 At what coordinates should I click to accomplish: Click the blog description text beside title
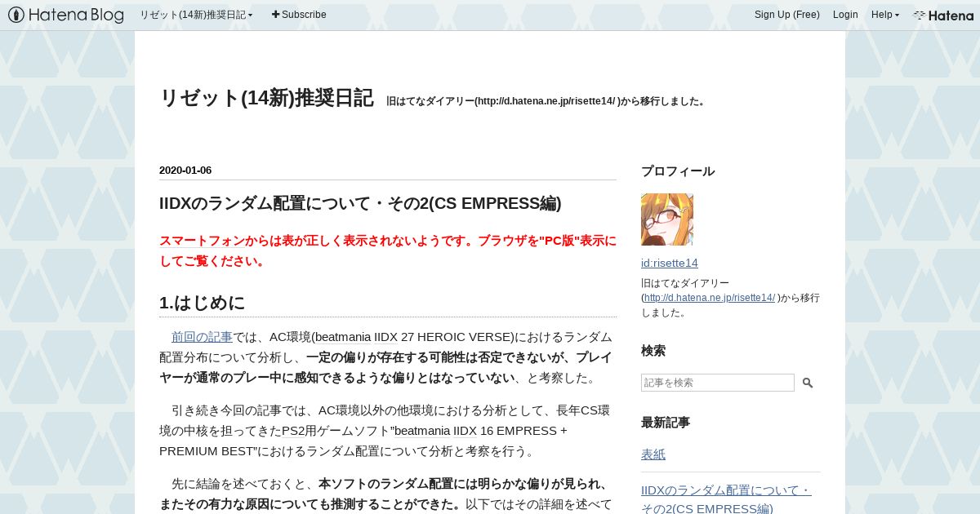(x=546, y=101)
